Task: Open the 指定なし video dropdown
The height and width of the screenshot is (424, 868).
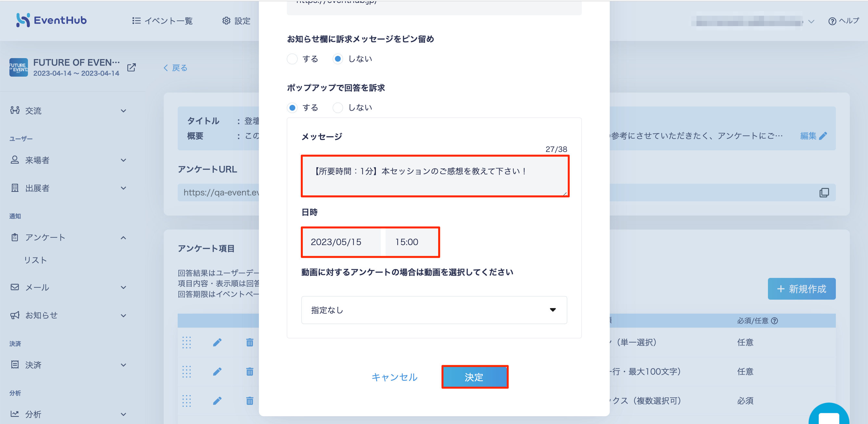Action: click(x=434, y=310)
